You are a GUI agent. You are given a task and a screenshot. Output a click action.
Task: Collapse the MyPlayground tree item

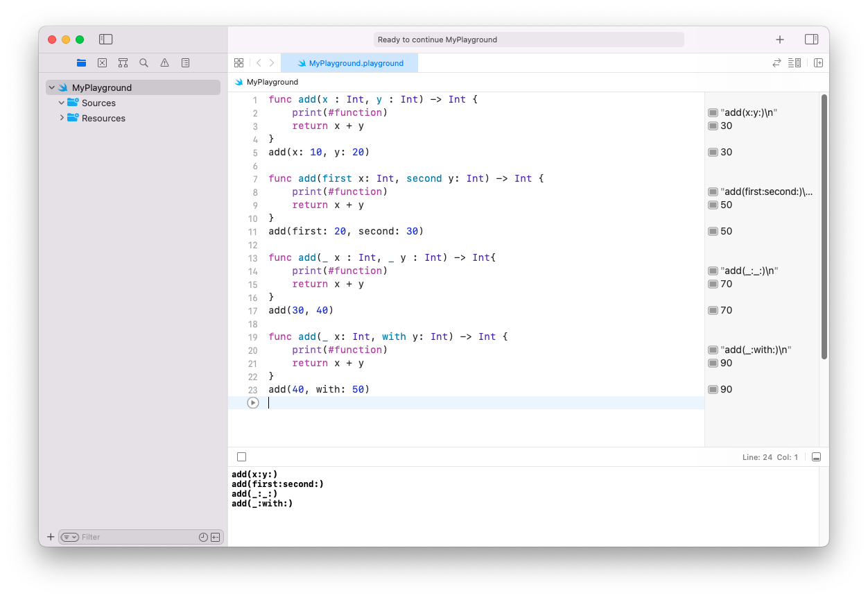pos(52,87)
